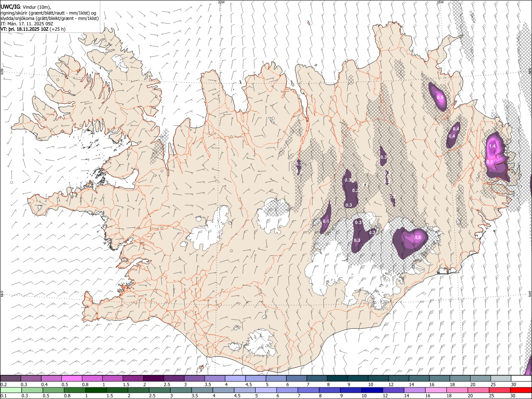This screenshot has height=399, width=532.
Task: Click the top-row legend swatch starting at 20
Action: [480, 379]
